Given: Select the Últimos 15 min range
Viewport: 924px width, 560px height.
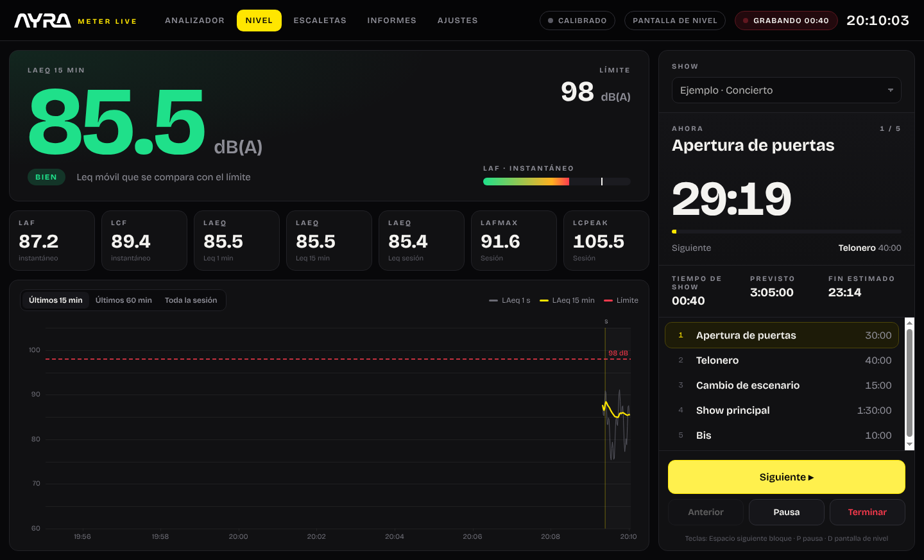Looking at the screenshot, I should pos(56,300).
